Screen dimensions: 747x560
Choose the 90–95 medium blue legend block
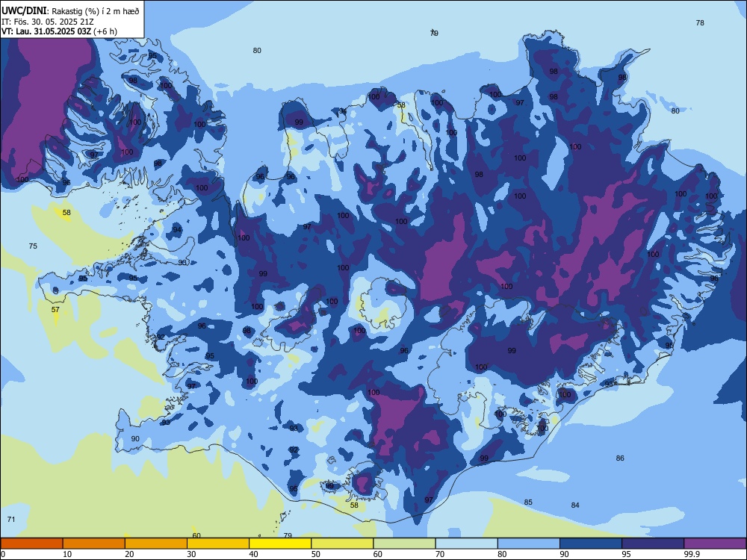click(x=591, y=544)
